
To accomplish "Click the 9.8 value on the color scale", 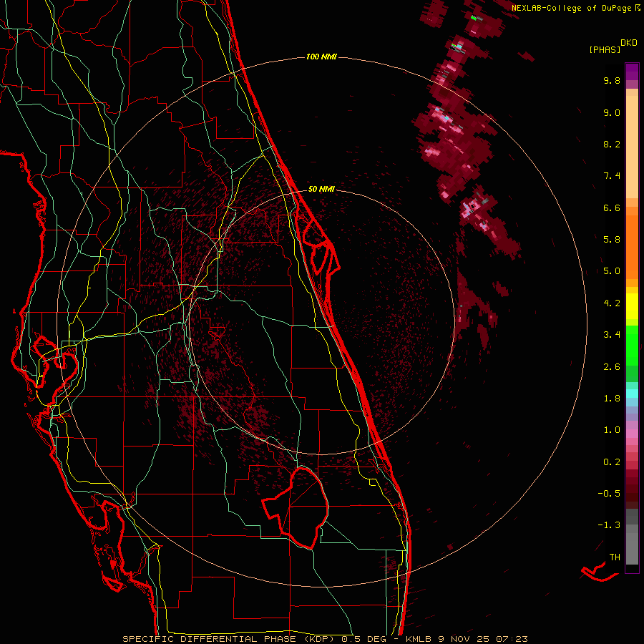I will (612, 80).
